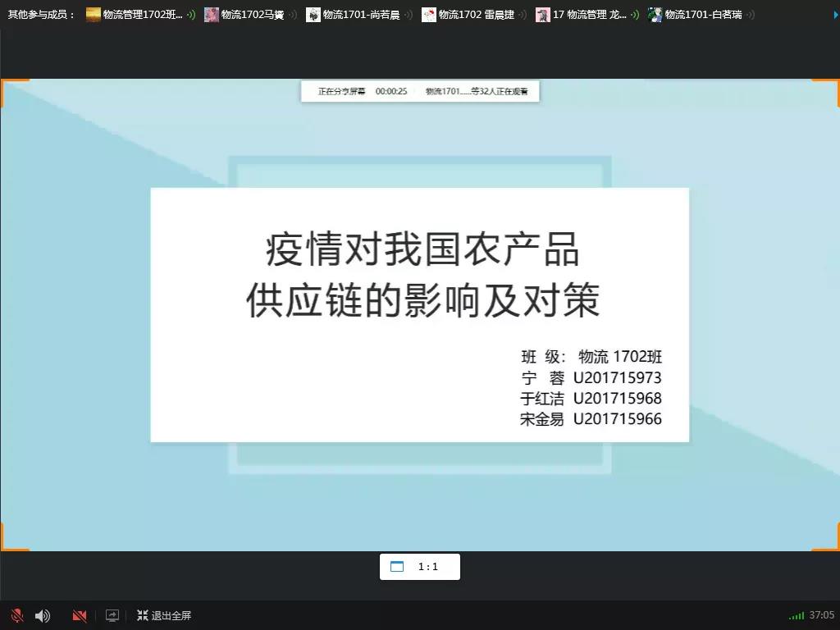Click avatar of 17 物流管理 龙
The width and height of the screenshot is (840, 630).
pyautogui.click(x=542, y=14)
